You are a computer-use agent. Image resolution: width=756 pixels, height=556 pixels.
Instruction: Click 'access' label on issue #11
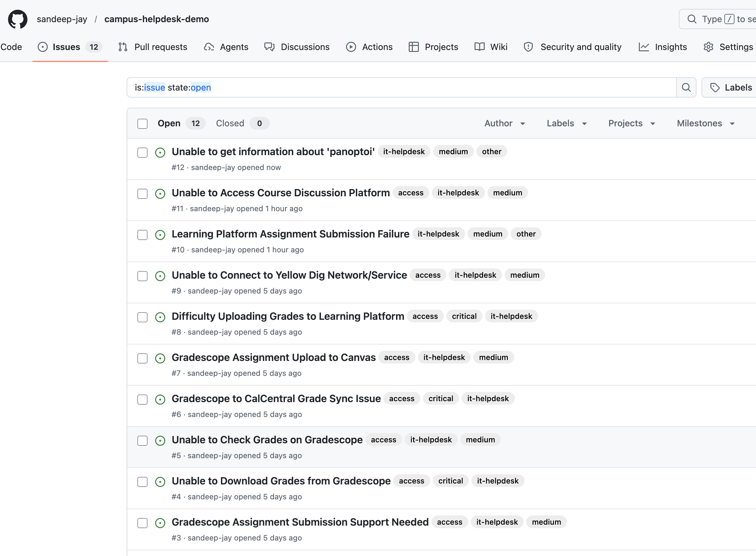pos(411,193)
